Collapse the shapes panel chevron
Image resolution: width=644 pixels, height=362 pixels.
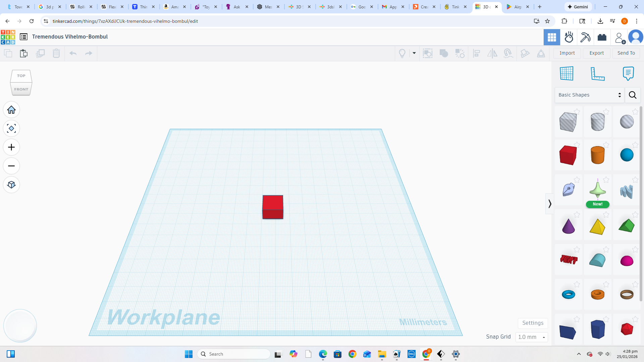[x=549, y=203]
